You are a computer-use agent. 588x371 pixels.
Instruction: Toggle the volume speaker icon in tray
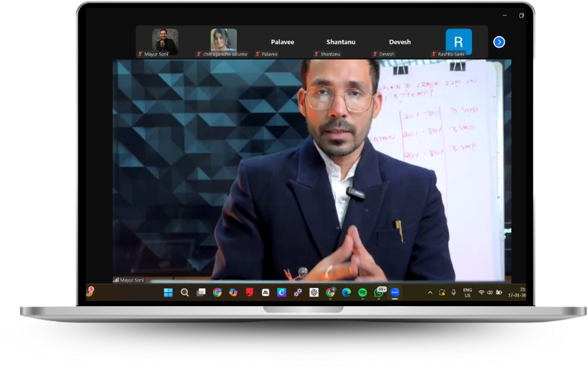click(x=490, y=292)
